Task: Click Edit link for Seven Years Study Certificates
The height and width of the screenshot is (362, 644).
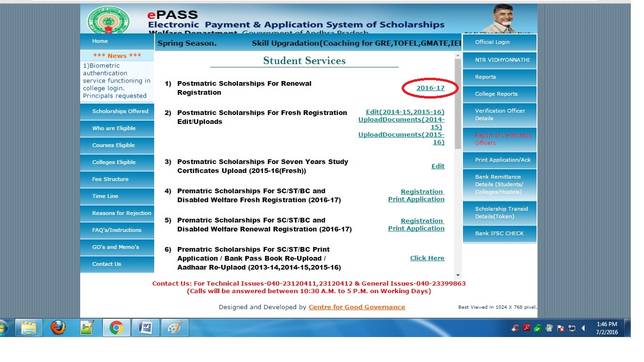Action: pyautogui.click(x=438, y=166)
